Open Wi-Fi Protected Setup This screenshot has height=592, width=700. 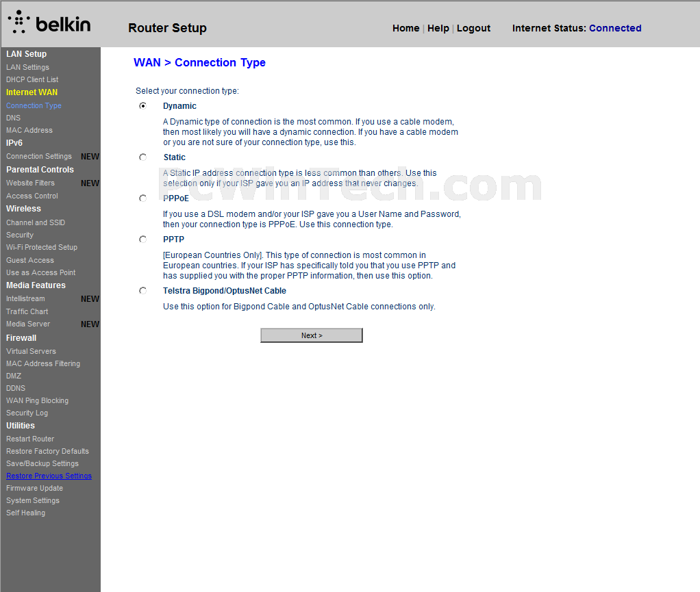click(42, 247)
